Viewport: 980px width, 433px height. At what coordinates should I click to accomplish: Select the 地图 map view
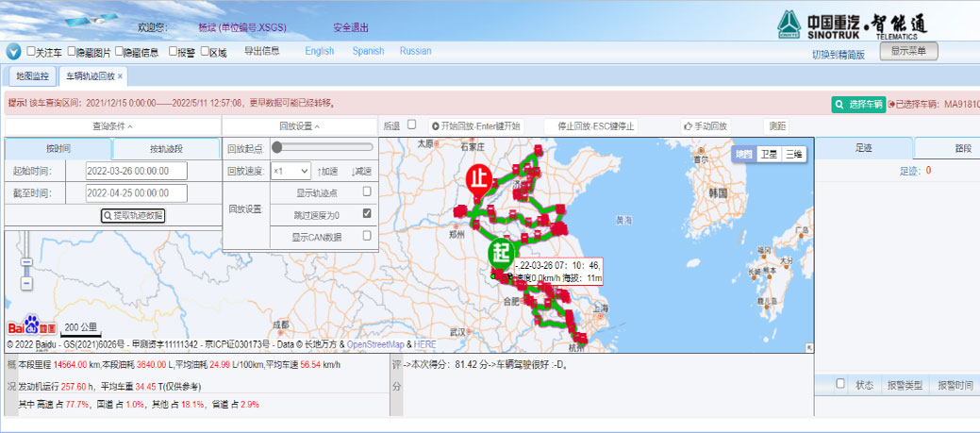[744, 155]
